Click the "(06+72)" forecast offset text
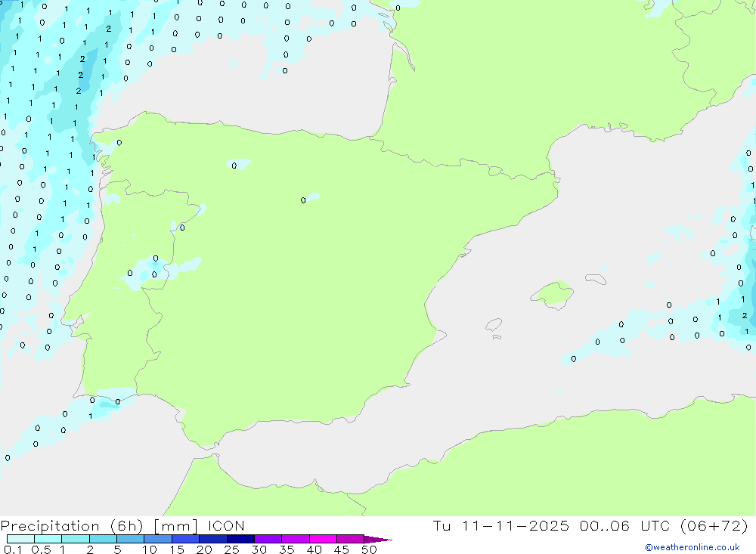The height and width of the screenshot is (554, 756). pyautogui.click(x=714, y=525)
